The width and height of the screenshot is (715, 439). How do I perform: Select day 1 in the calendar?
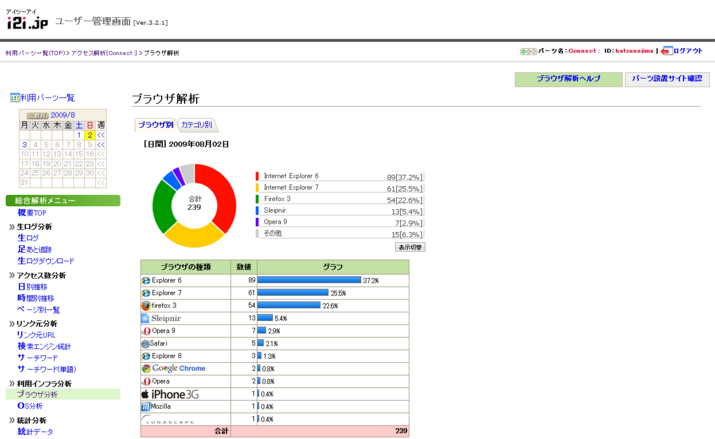pyautogui.click(x=79, y=135)
